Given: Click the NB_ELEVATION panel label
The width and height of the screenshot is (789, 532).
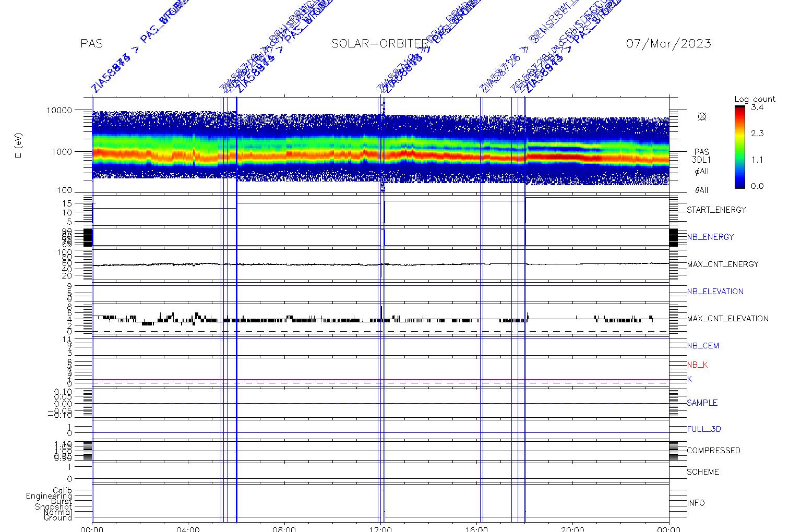Looking at the screenshot, I should (x=715, y=292).
